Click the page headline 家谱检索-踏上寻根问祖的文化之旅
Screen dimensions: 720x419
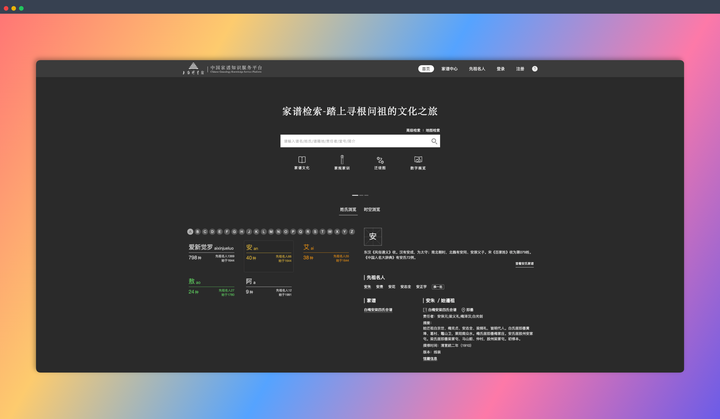pyautogui.click(x=360, y=111)
